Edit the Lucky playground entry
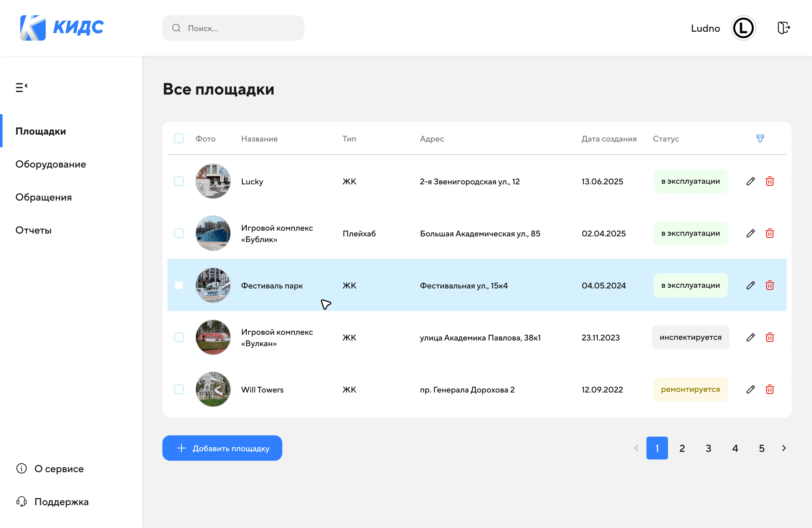This screenshot has width=812, height=528. point(751,181)
